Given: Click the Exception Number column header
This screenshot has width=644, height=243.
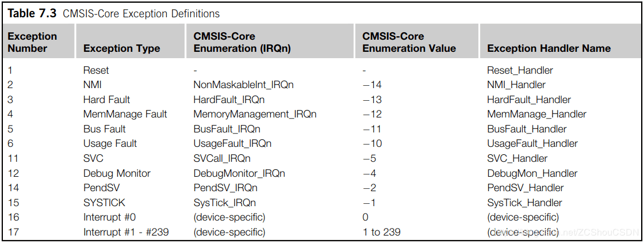Looking at the screenshot, I should 32,42.
